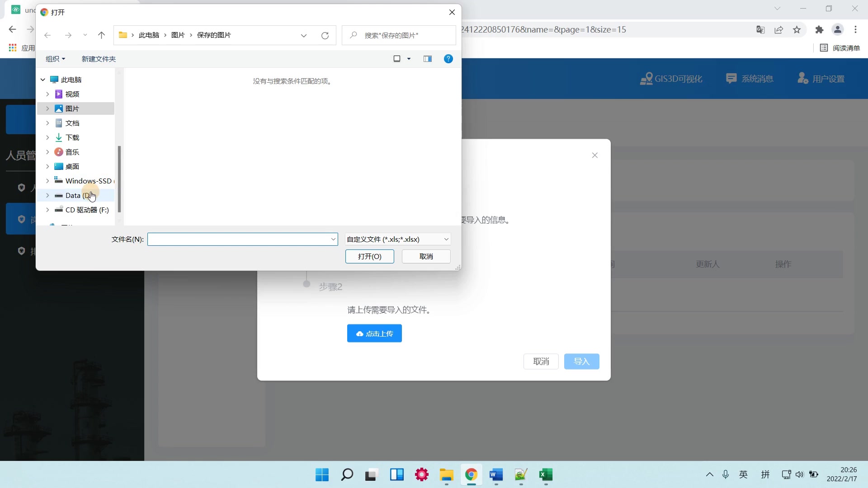868x488 pixels.
Task: Click the 点击上传 upload button
Action: (x=374, y=333)
